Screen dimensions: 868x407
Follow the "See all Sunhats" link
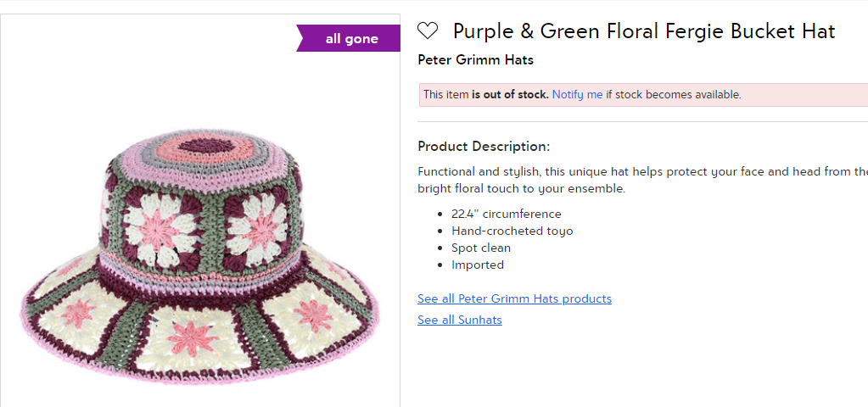pos(459,320)
